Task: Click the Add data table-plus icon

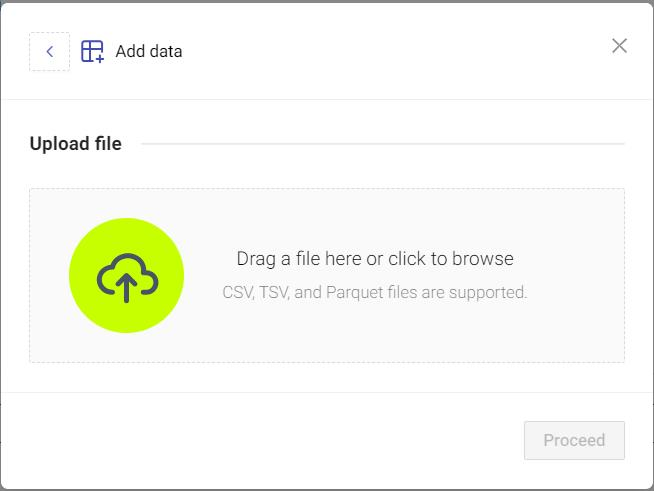Action: point(92,52)
